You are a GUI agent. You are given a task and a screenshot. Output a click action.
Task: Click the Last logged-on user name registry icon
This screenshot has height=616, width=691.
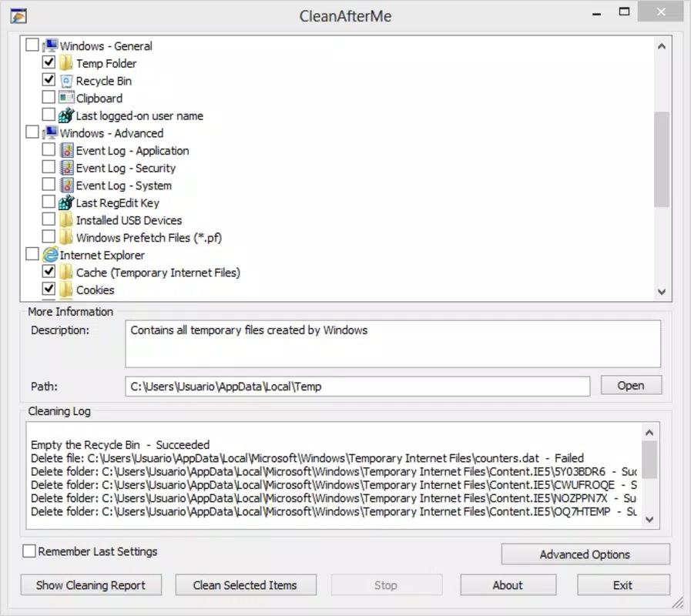point(66,115)
